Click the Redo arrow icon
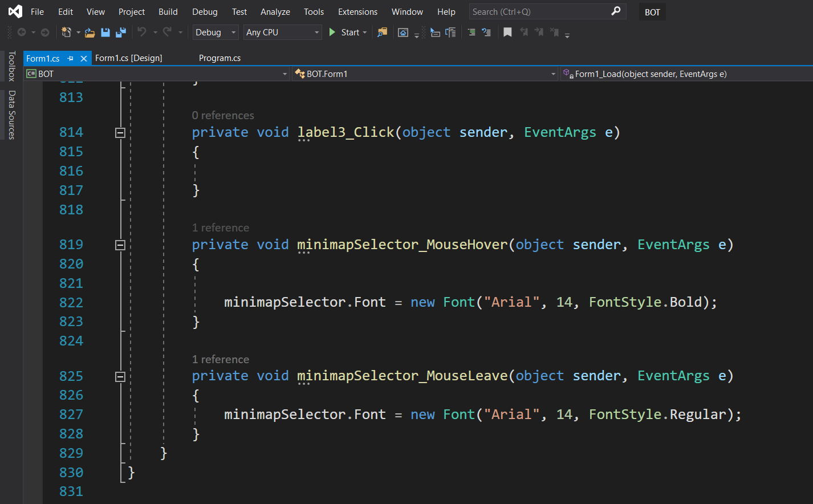 pyautogui.click(x=167, y=32)
